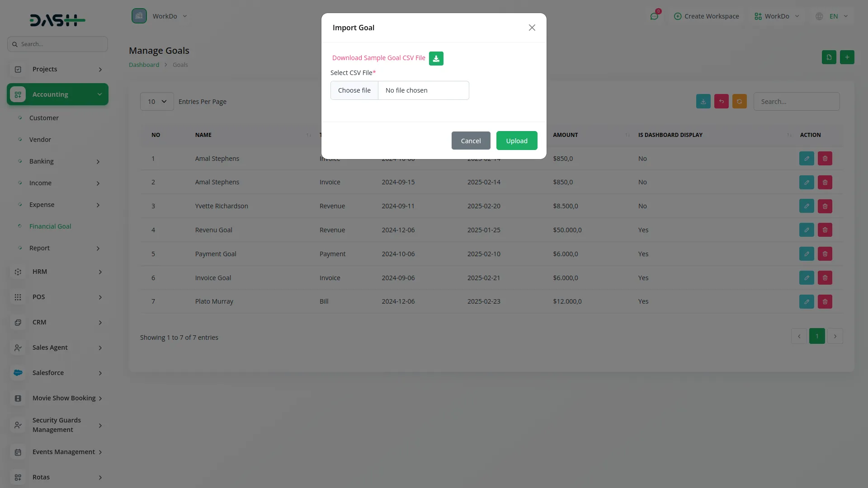868x488 pixels.
Task: Click the sample CSV download icon in the dialog
Action: pyautogui.click(x=435, y=58)
